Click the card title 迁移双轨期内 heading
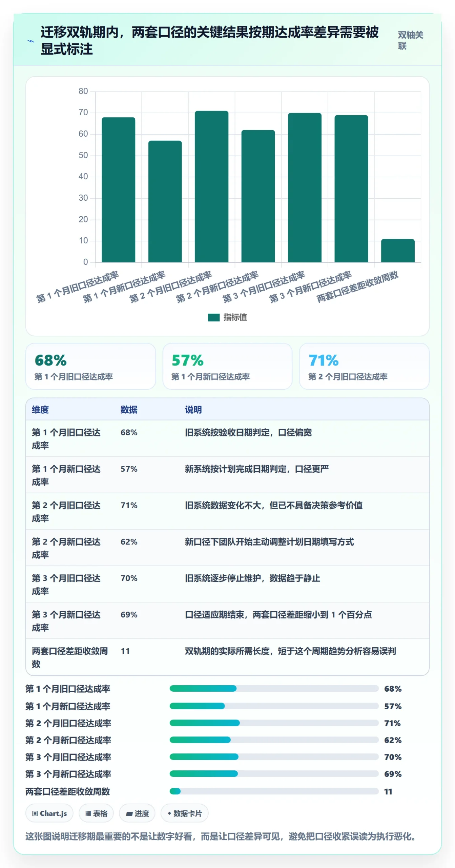This screenshot has height=868, width=455. [x=210, y=41]
